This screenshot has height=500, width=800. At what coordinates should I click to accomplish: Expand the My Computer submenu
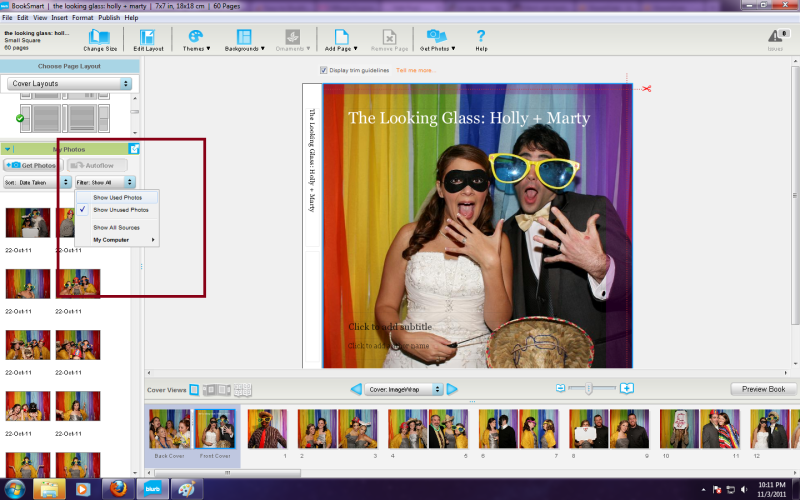(117, 240)
